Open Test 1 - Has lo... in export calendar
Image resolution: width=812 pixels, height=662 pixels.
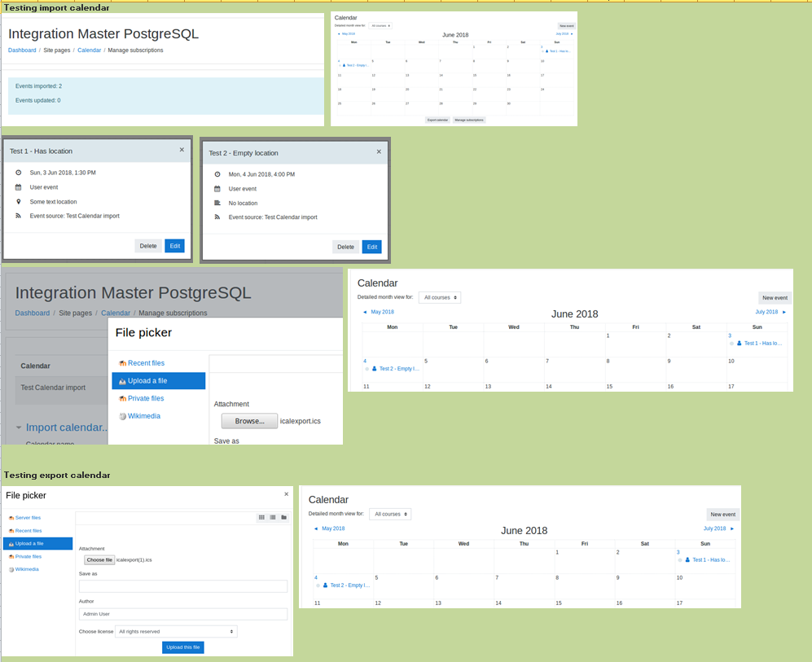[711, 559]
